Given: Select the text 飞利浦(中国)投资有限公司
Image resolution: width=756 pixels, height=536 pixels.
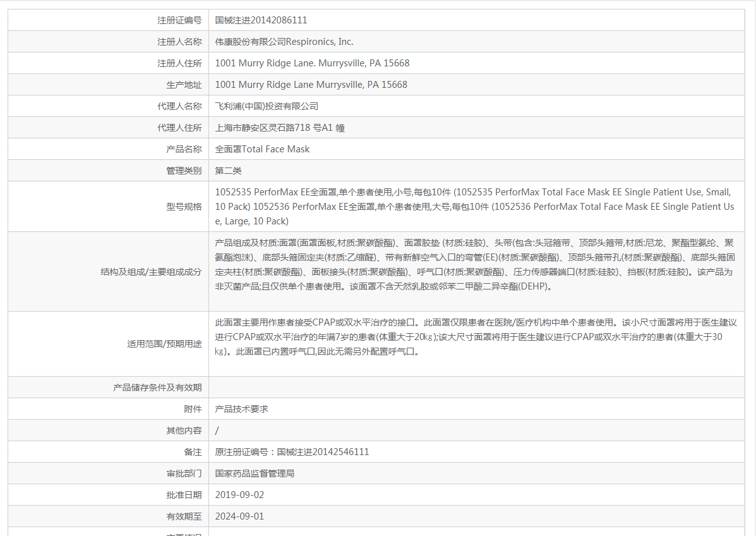Looking at the screenshot, I should [267, 106].
